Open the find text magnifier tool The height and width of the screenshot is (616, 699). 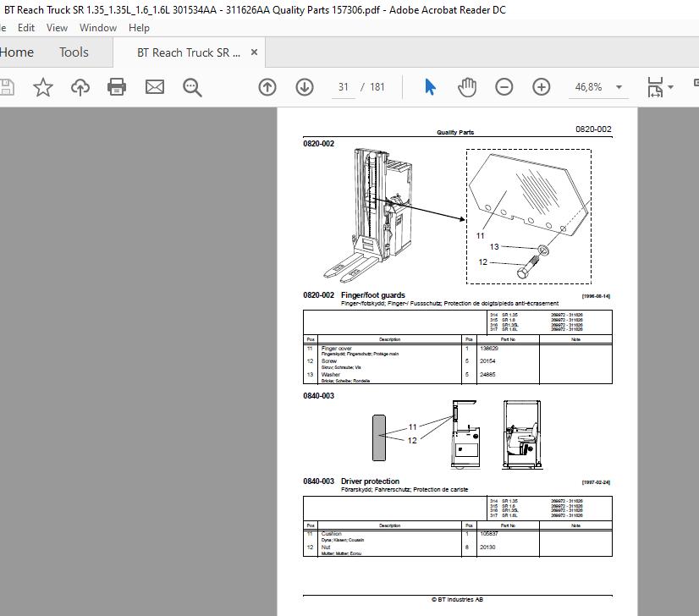coord(192,87)
